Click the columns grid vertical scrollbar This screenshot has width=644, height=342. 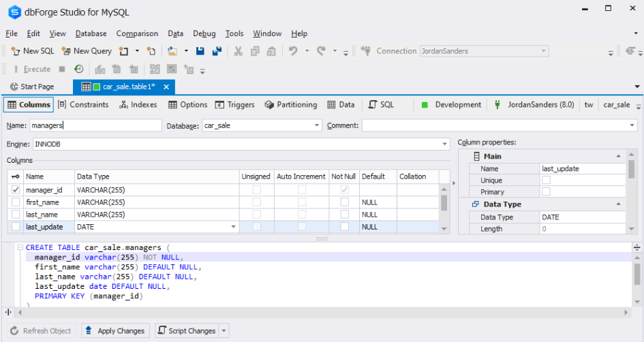(x=444, y=208)
